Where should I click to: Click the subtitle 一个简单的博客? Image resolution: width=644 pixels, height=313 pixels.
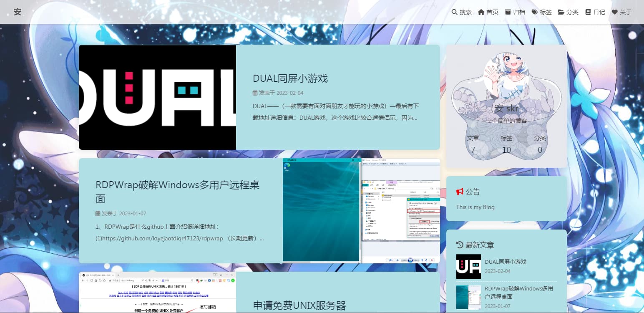[506, 121]
